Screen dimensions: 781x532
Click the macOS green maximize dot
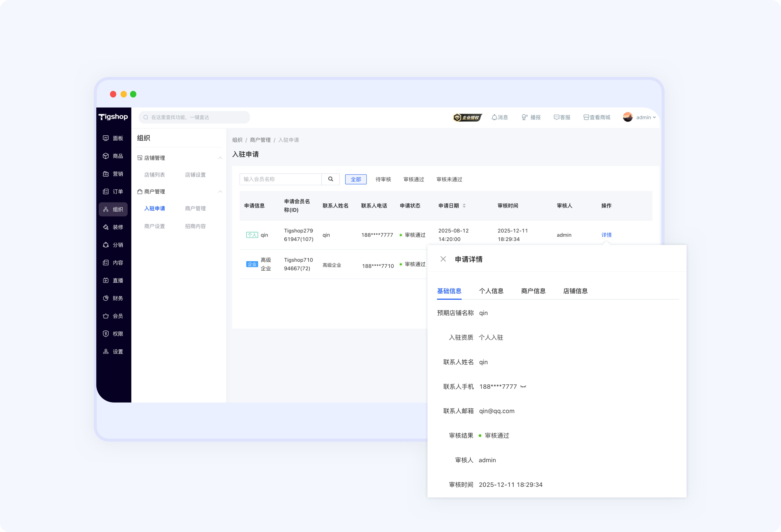[133, 94]
